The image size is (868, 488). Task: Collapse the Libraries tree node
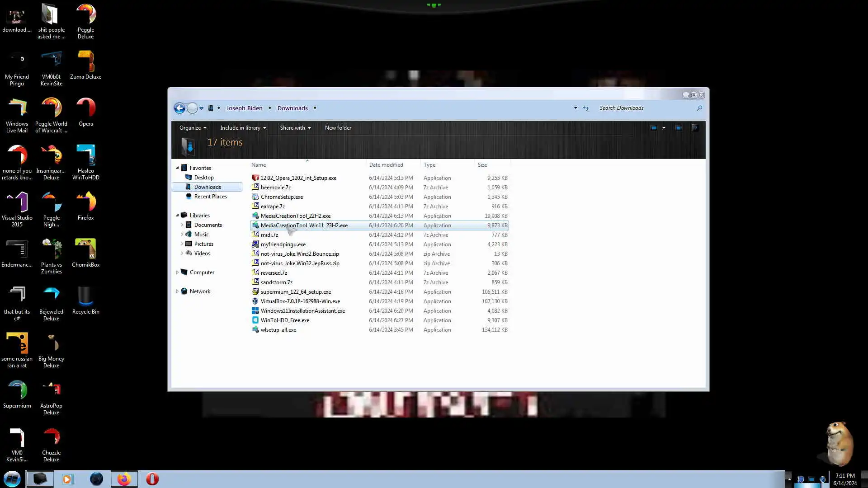pyautogui.click(x=177, y=216)
